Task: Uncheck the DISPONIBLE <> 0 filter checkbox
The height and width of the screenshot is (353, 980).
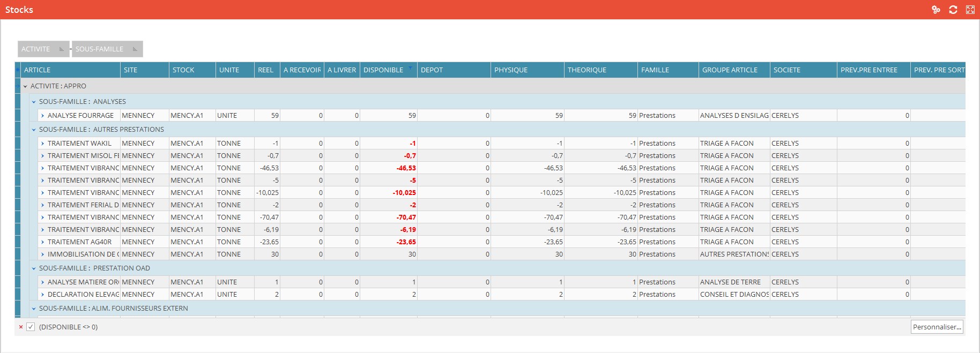Action: pos(31,327)
